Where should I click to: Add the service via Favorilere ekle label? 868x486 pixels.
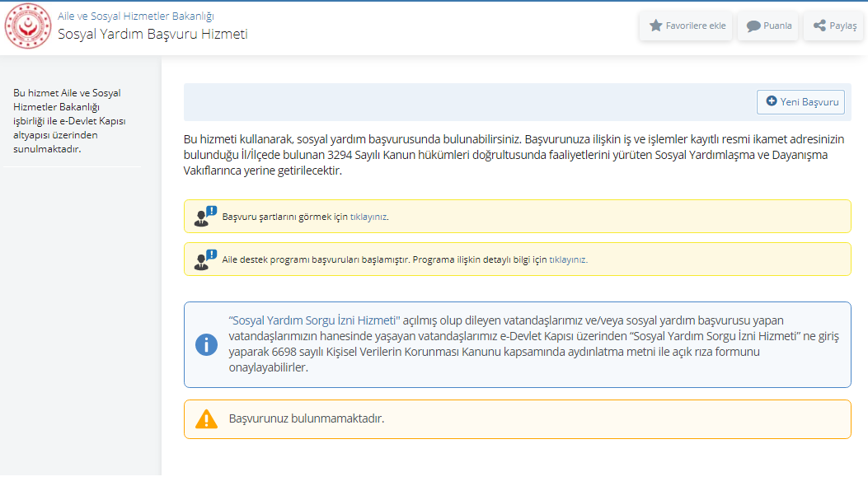click(x=695, y=26)
